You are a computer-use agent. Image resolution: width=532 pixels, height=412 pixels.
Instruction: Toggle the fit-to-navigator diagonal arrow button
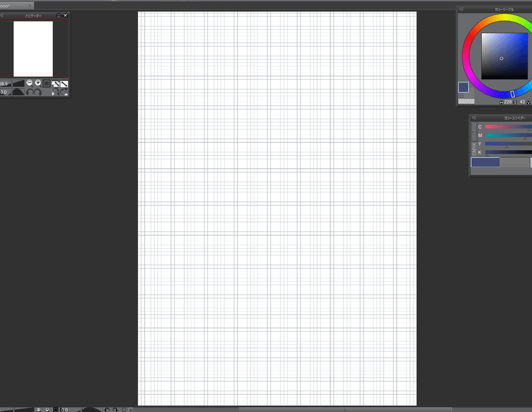pos(64,84)
